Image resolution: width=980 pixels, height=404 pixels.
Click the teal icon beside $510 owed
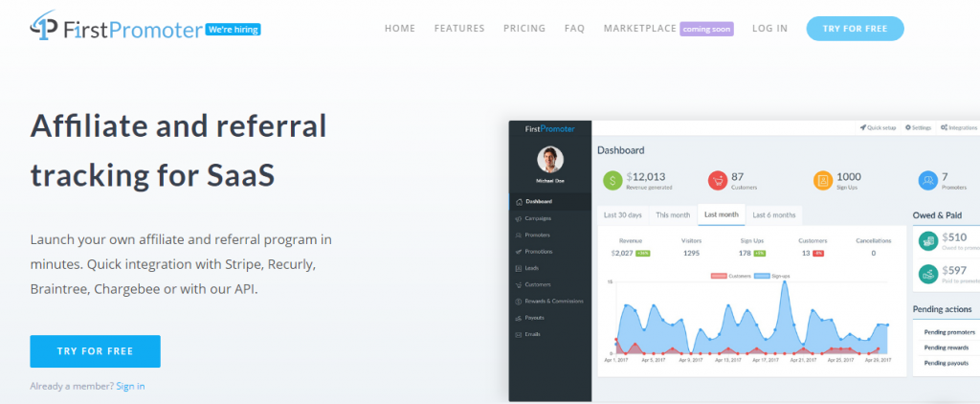click(x=928, y=241)
